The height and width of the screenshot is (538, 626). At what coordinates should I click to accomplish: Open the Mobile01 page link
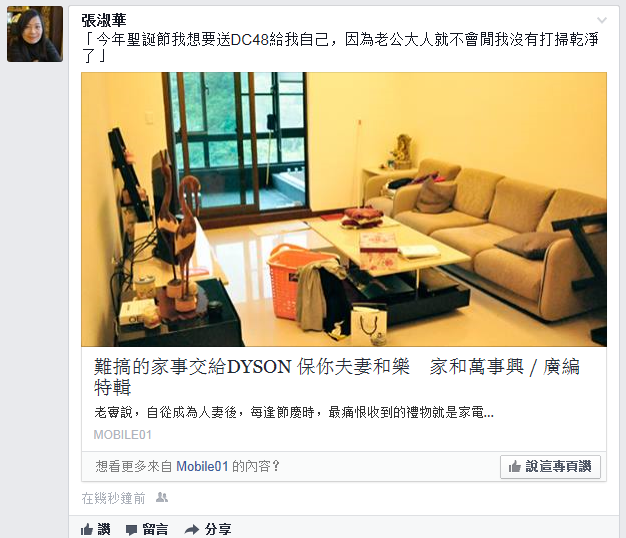pos(202,466)
